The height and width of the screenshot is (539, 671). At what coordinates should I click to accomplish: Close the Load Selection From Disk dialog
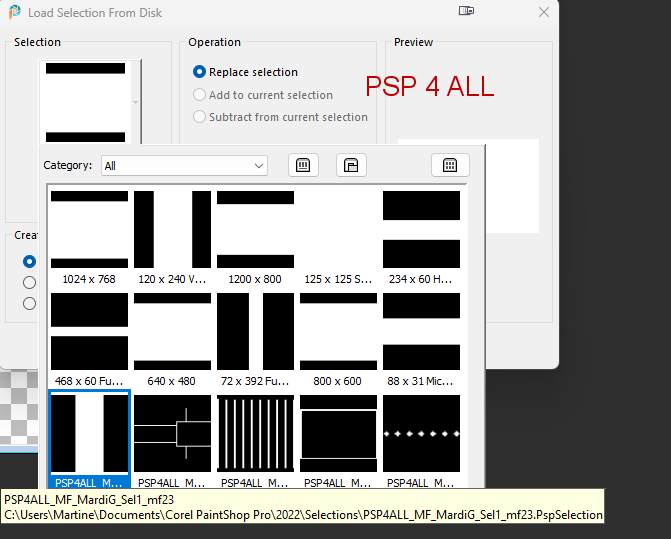coord(543,13)
